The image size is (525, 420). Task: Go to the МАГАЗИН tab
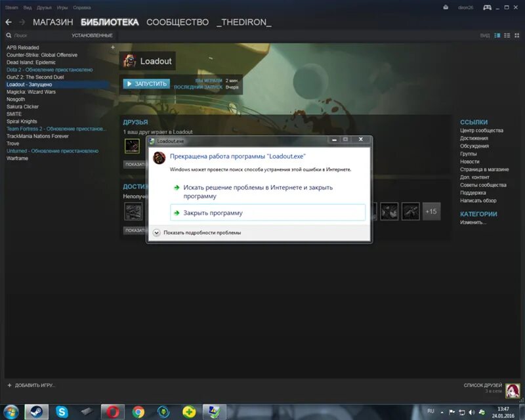click(x=53, y=22)
